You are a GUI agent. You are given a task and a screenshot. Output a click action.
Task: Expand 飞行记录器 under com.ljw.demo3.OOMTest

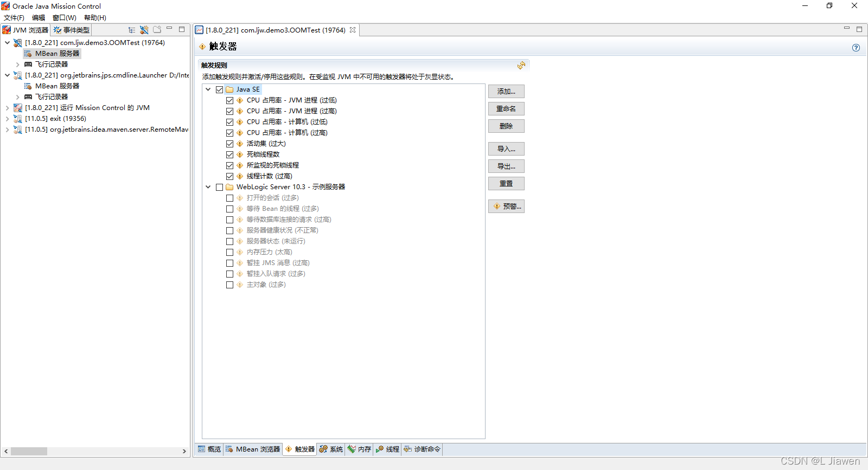coord(17,65)
